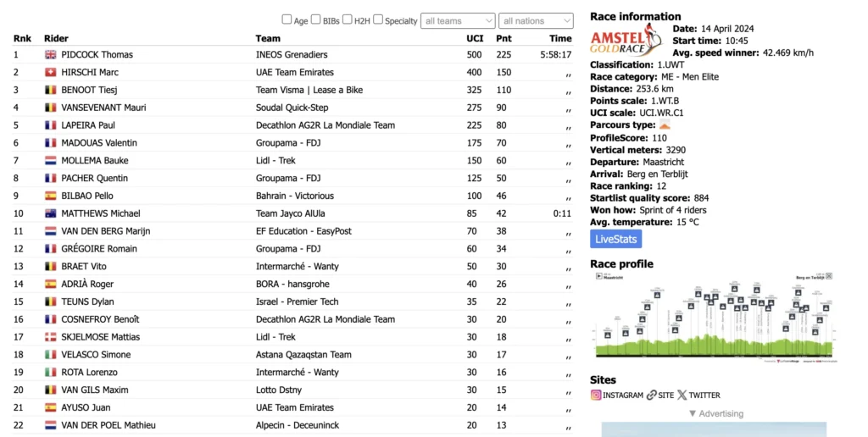Click the Dutch flag beside MOLLEMA Bauke

50,160
